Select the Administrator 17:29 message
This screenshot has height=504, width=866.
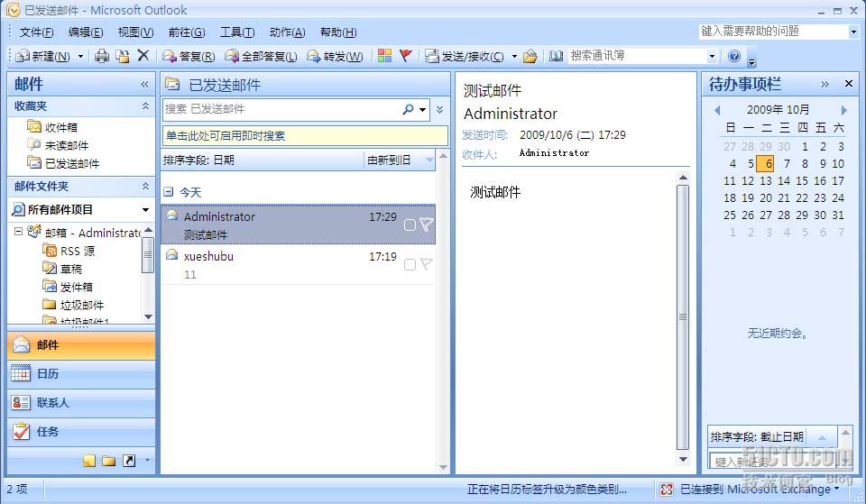[299, 225]
